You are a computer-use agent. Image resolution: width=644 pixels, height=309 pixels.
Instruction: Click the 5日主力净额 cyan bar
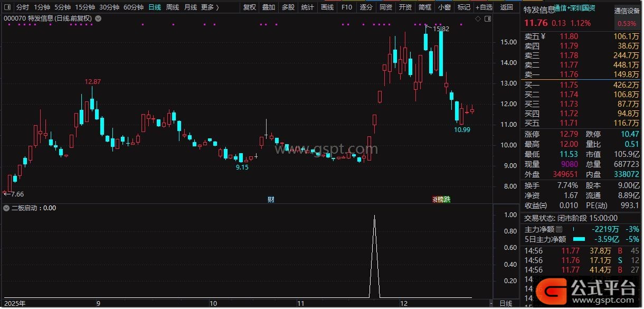point(579,239)
